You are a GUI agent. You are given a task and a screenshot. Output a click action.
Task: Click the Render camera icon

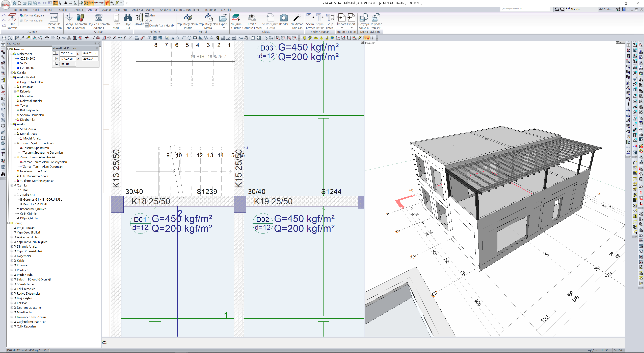(x=283, y=18)
